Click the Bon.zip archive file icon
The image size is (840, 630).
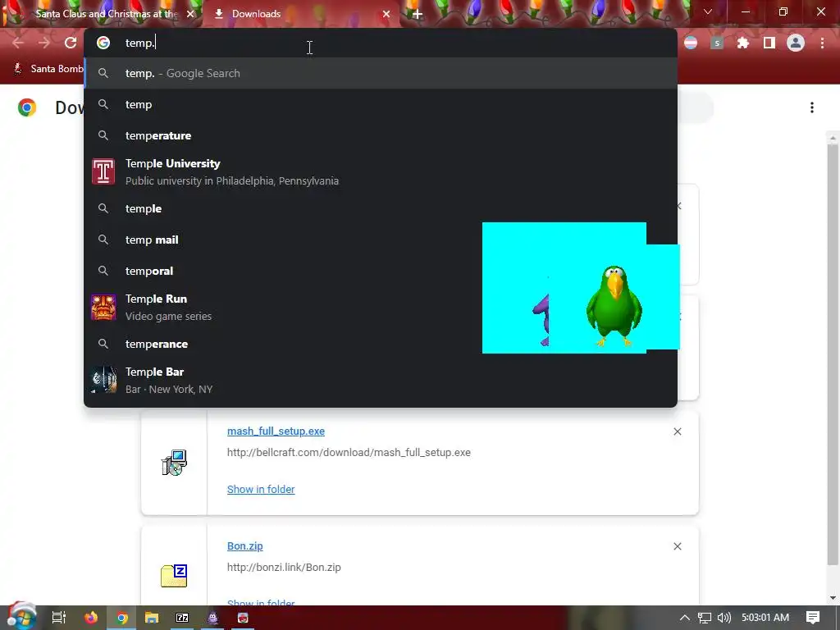tap(174, 576)
